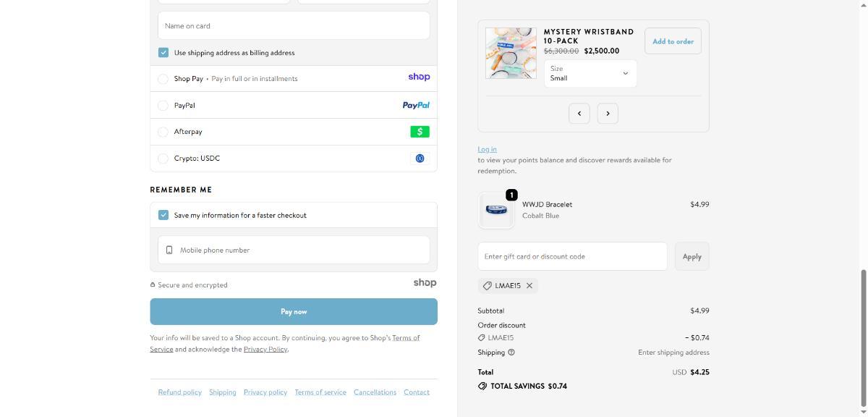
Task: Toggle save my information for faster checkout
Action: click(x=163, y=215)
